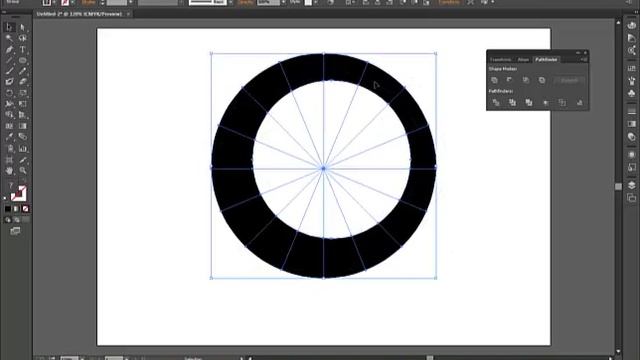Click Minus Back in Pathfinders row
Viewport: 640px width, 360px height.
579,102
